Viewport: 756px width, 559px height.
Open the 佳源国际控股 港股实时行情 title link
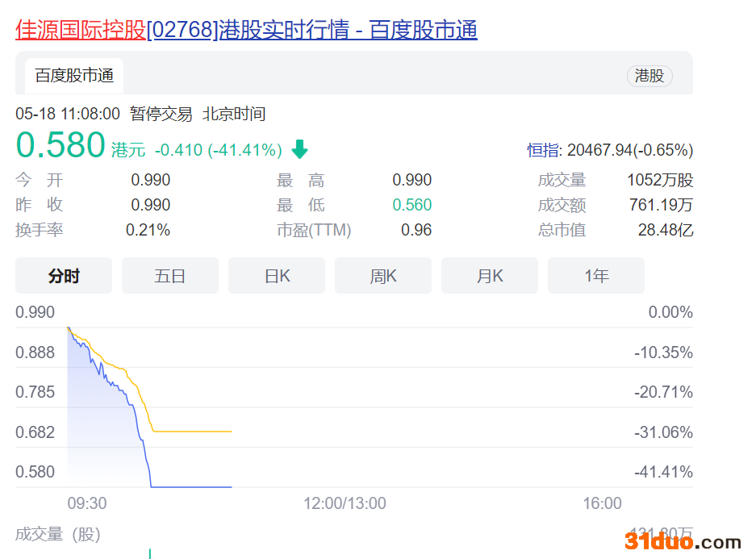[246, 30]
